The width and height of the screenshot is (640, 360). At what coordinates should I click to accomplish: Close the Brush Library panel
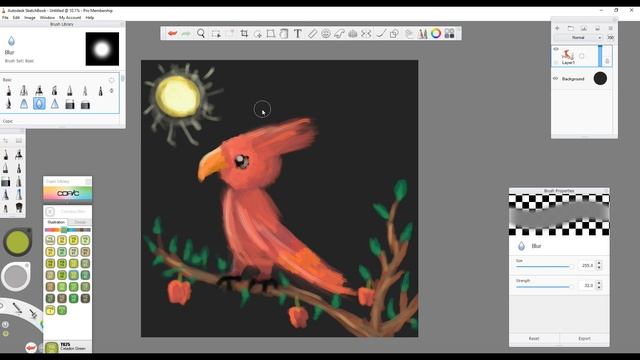pos(122,24)
